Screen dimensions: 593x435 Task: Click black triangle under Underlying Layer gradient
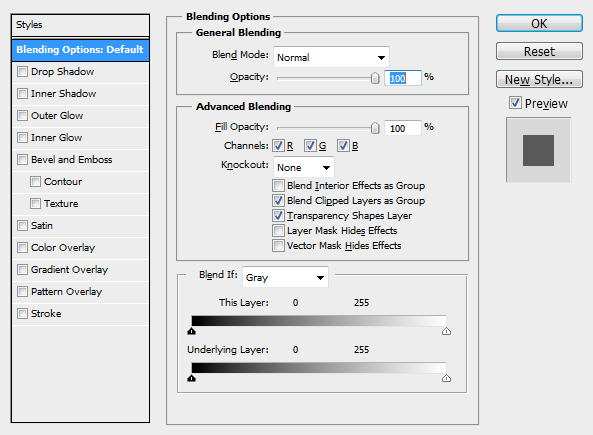click(x=192, y=378)
